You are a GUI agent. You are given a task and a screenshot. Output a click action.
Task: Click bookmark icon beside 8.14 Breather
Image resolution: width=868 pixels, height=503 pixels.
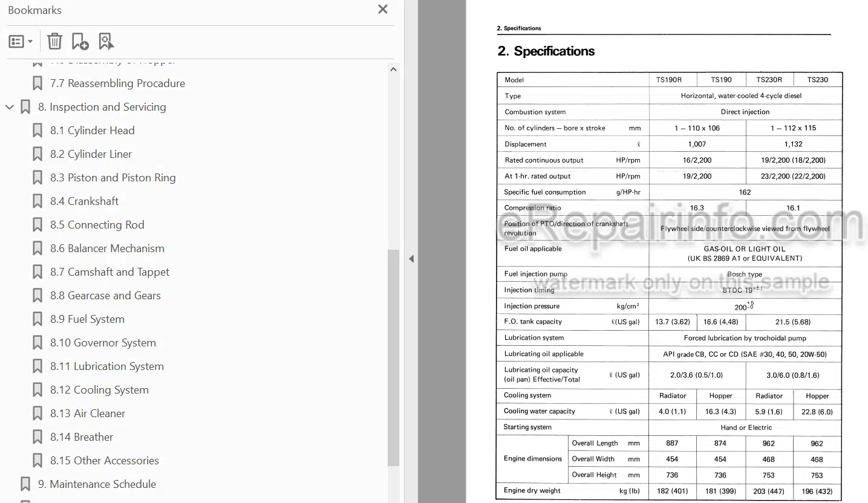[37, 437]
